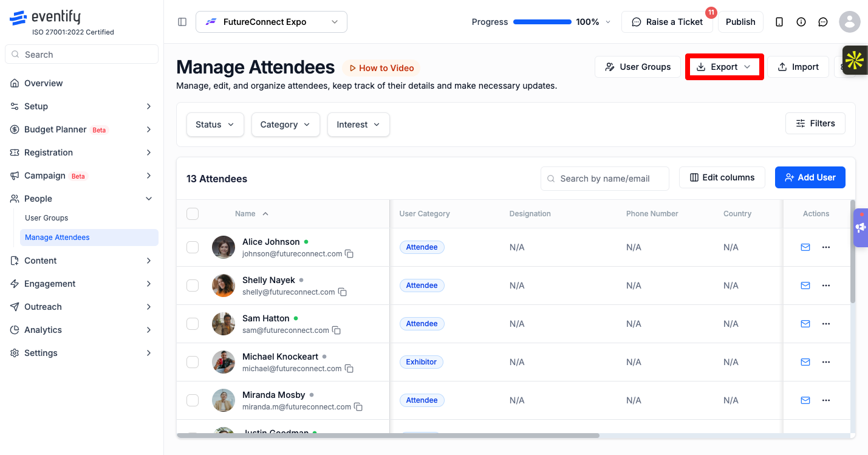
Task: Expand the Analytics sidebar menu
Action: coord(81,330)
